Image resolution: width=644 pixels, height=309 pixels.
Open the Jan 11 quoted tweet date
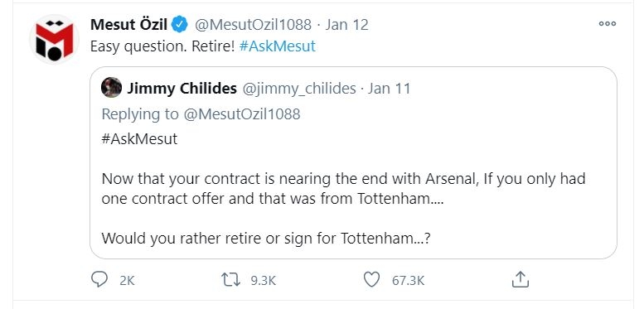point(389,89)
